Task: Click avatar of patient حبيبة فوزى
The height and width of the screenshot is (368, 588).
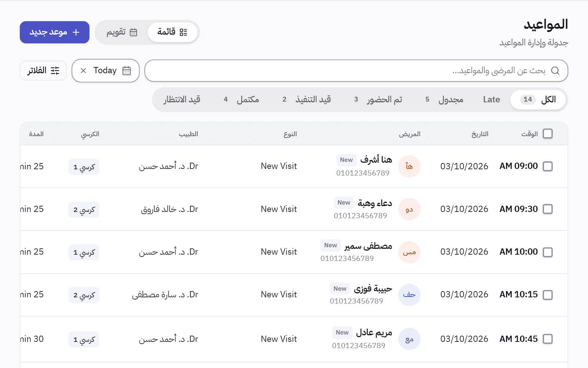Action: pos(409,295)
